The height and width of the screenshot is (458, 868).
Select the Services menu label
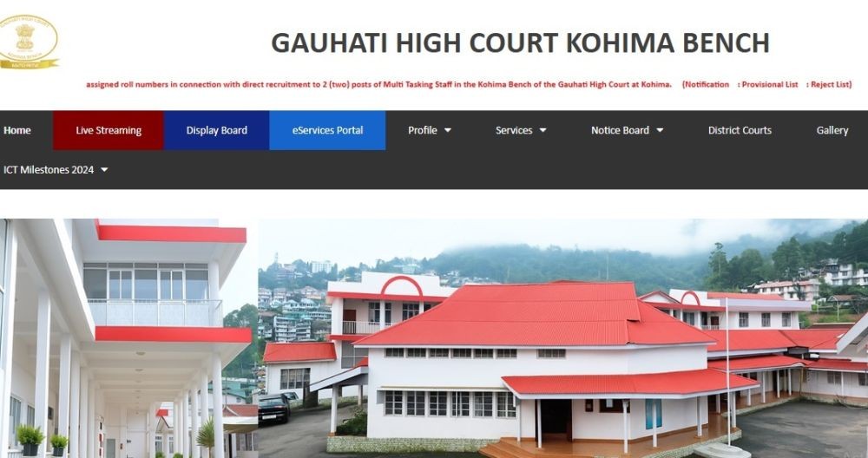pos(514,130)
